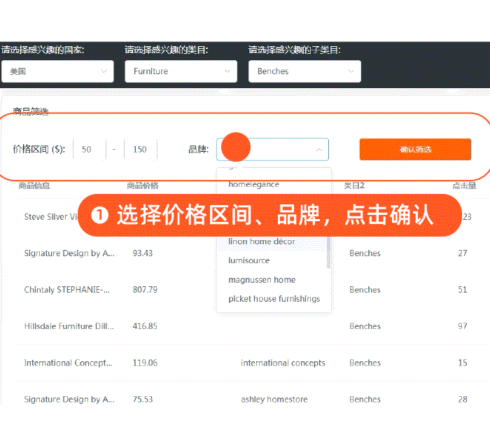The height and width of the screenshot is (448, 490).
Task: Click the Chintaly STEPHANIE product name
Action: pyautogui.click(x=67, y=290)
